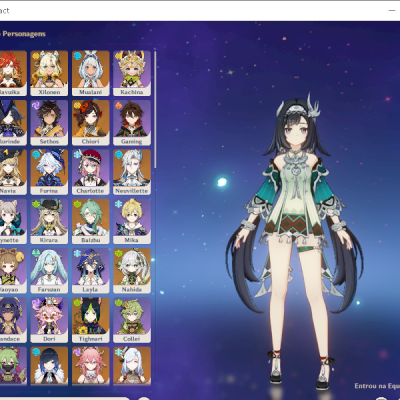The image size is (400, 400).
Task: Pick Chiori character card
Action: coord(90,123)
